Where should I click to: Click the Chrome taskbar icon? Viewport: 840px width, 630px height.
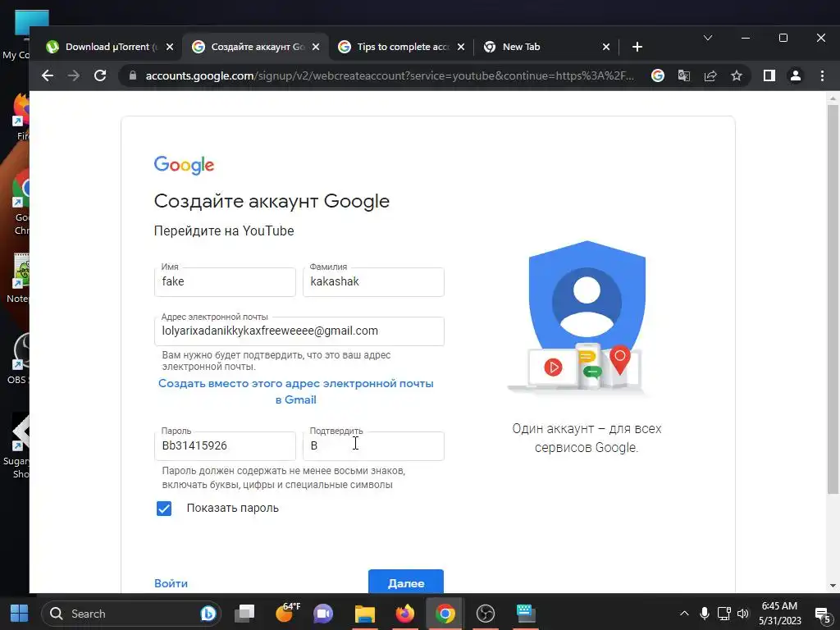(x=445, y=614)
